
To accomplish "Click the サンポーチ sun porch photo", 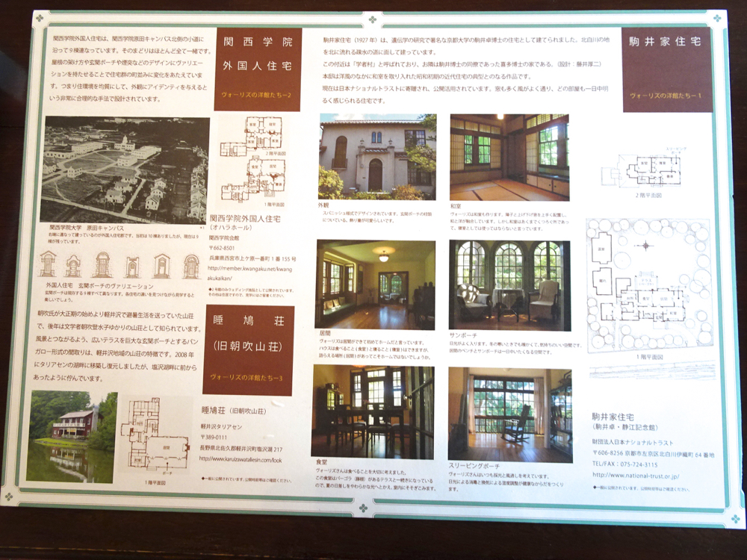I will pyautogui.click(x=509, y=285).
